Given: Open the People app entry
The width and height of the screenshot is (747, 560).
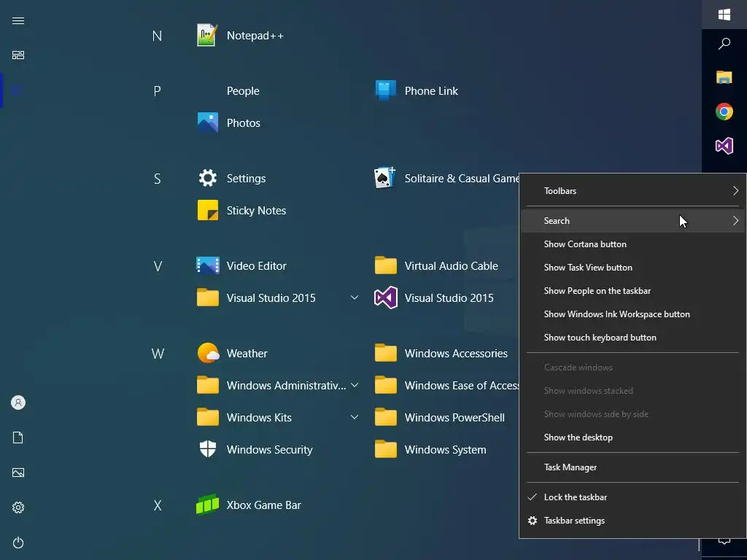Looking at the screenshot, I should point(243,91).
